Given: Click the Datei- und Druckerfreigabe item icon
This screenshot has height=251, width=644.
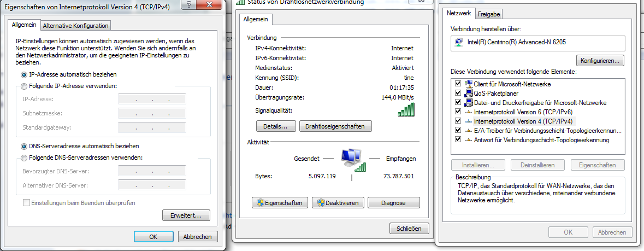Looking at the screenshot, I should point(468,102).
